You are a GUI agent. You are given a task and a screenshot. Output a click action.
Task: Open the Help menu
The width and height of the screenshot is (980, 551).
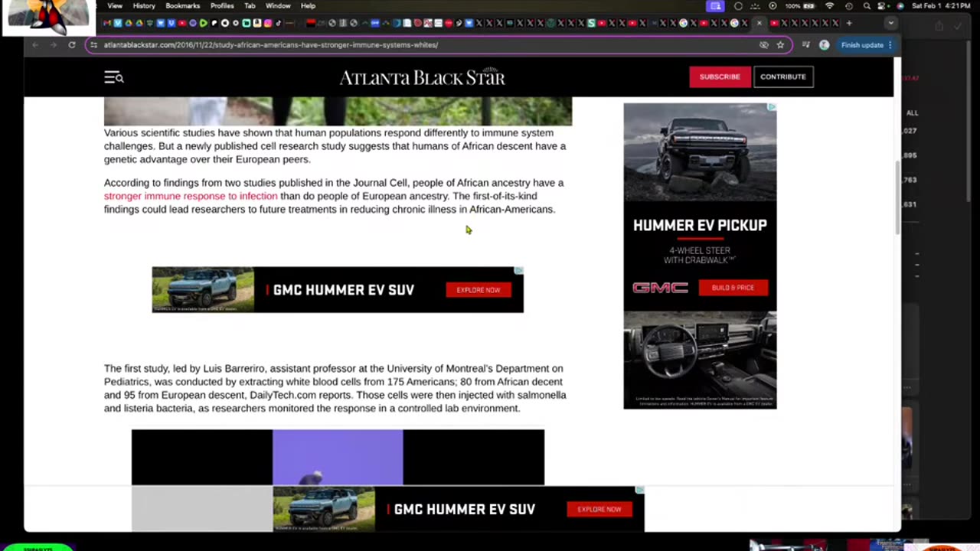click(308, 6)
